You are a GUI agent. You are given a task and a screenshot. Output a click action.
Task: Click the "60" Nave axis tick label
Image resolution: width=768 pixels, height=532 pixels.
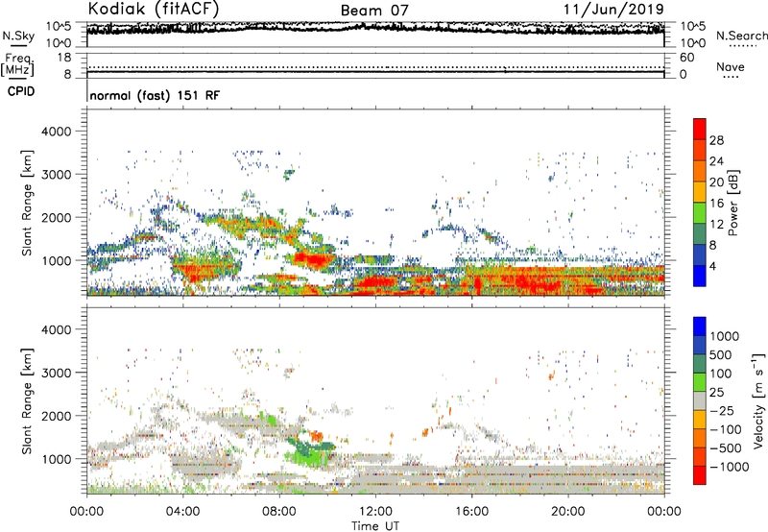[x=686, y=58]
